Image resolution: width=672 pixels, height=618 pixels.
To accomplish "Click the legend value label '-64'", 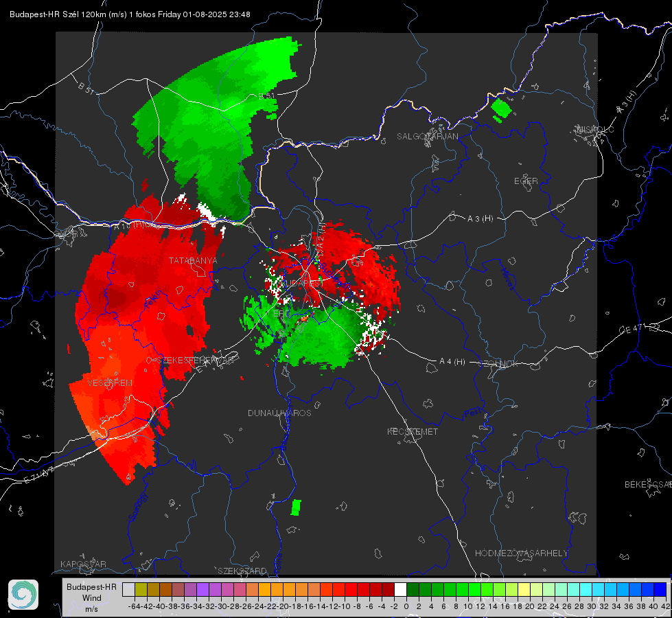I will [134, 606].
